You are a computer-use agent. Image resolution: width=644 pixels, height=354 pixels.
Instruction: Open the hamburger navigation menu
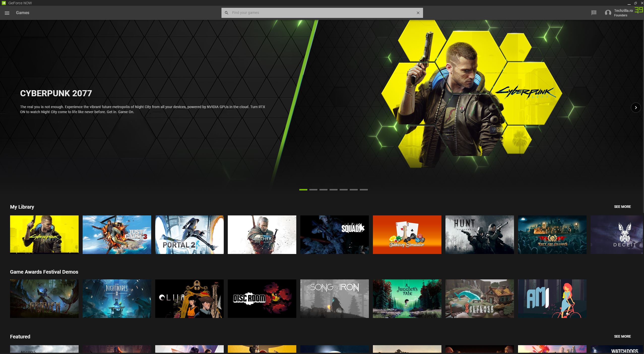pos(7,13)
